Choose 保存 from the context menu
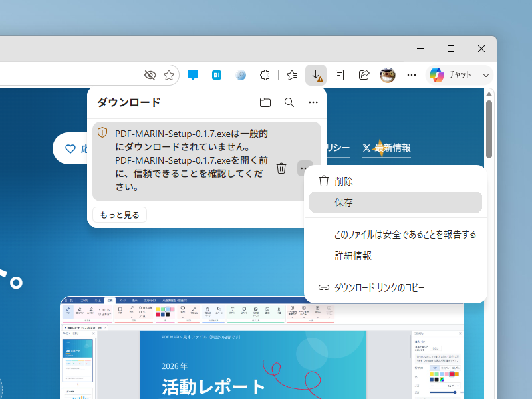Image resolution: width=532 pixels, height=399 pixels. coord(396,202)
